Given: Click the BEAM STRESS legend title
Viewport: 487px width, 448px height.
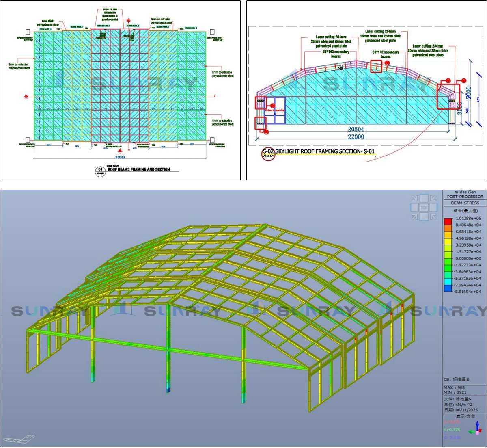Looking at the screenshot, I should click(x=465, y=203).
